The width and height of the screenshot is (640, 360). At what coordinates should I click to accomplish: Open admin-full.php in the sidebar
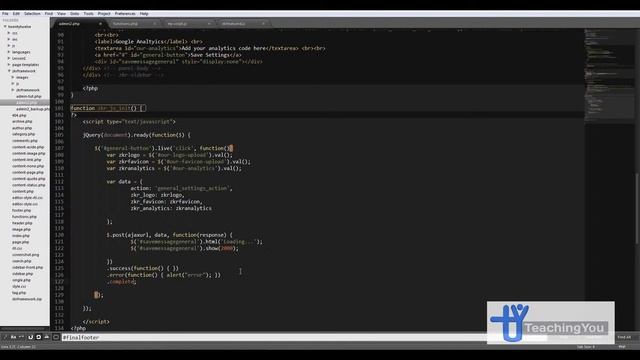(29, 96)
